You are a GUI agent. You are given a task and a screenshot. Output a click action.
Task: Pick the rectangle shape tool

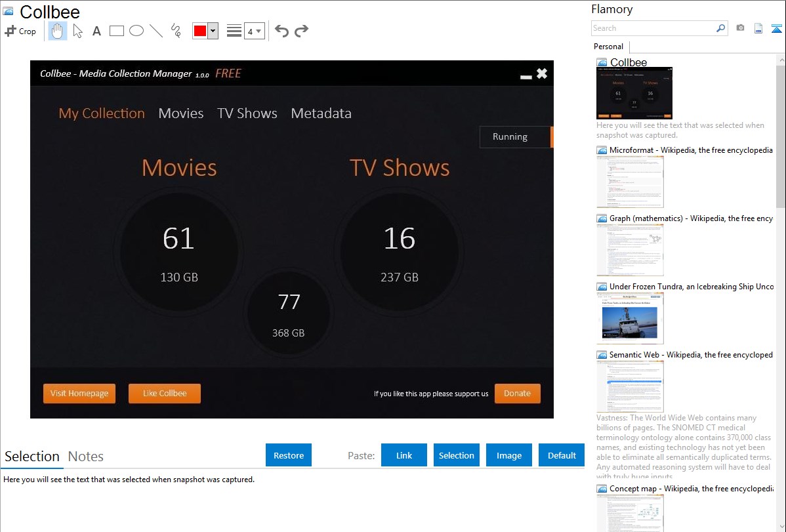click(x=116, y=31)
